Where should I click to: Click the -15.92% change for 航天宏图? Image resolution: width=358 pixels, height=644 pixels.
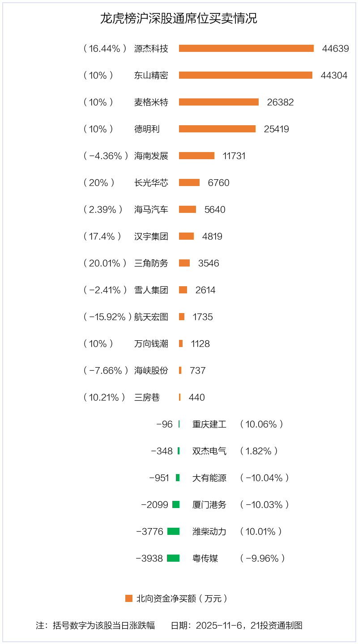pos(107,317)
